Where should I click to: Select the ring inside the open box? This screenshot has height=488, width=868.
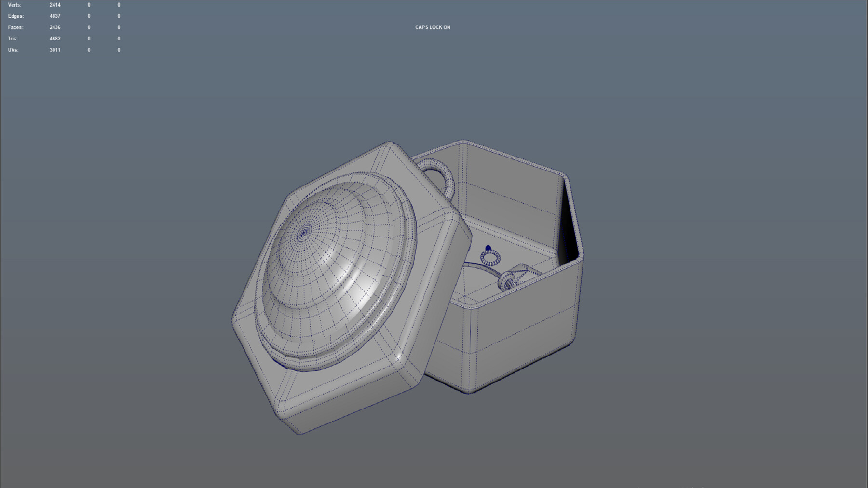click(489, 258)
